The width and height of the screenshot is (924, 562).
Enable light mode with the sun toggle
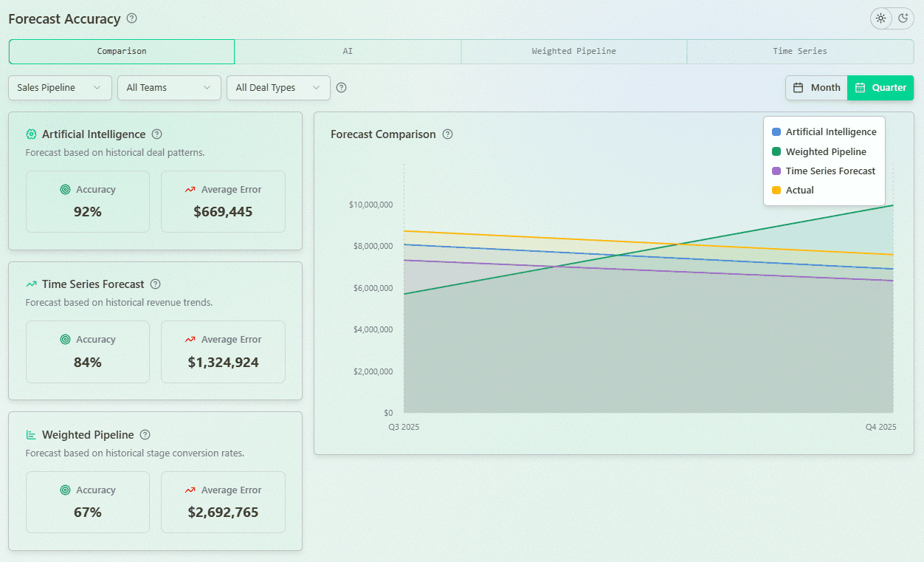(x=880, y=18)
